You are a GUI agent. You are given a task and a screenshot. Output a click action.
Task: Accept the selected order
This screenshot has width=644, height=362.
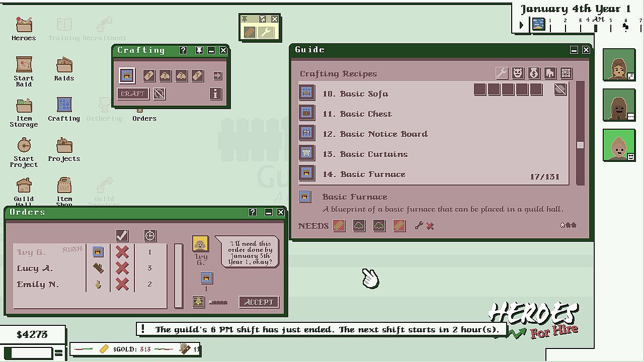point(259,302)
